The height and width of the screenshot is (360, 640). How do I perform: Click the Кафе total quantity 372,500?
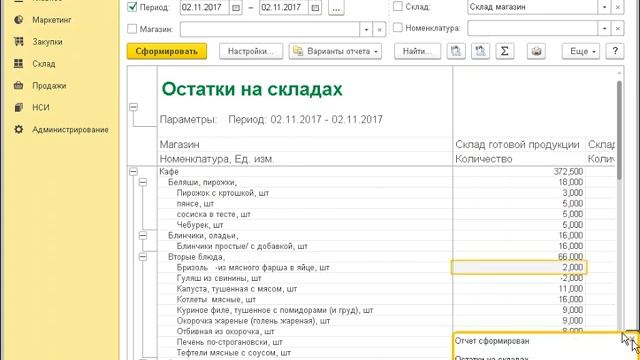pyautogui.click(x=568, y=172)
